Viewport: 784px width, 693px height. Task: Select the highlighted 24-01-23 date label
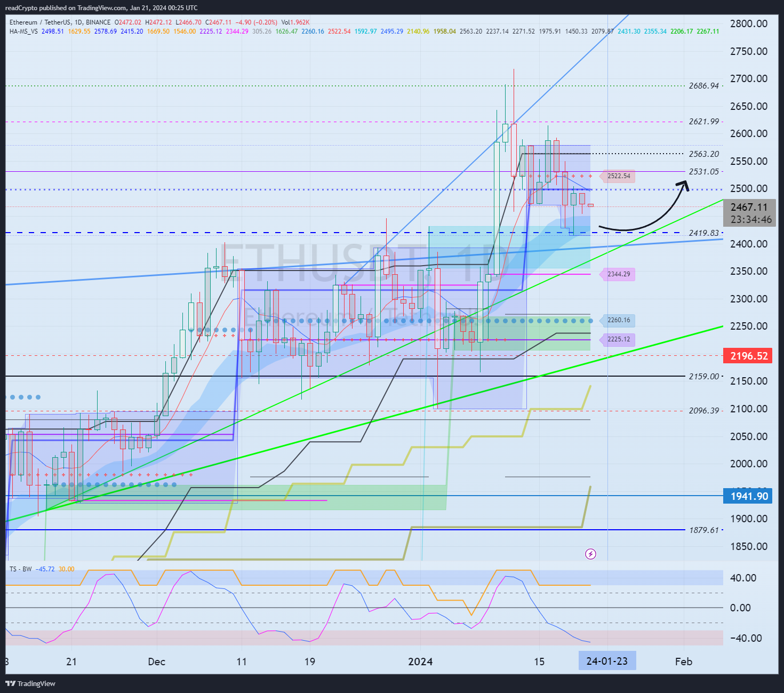tap(607, 661)
